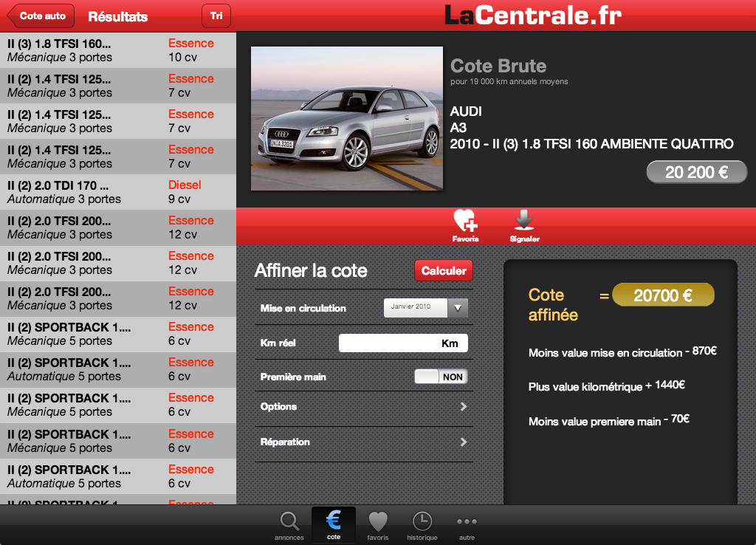
Task: Click the Audi A3 car photo
Action: point(347,118)
